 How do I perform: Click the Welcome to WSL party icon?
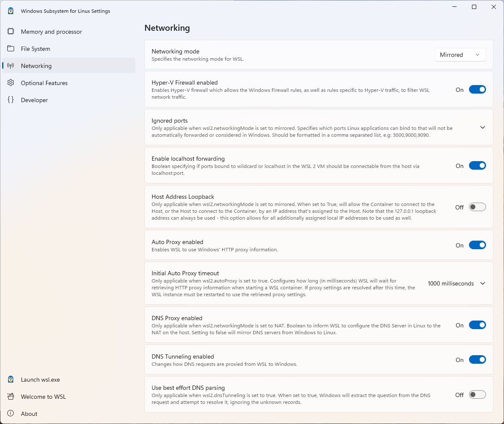pyautogui.click(x=11, y=396)
